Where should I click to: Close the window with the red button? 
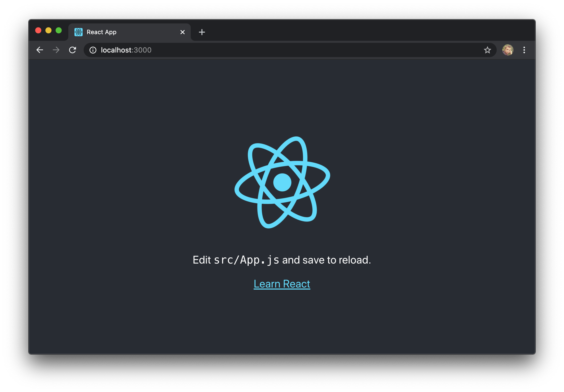38,31
